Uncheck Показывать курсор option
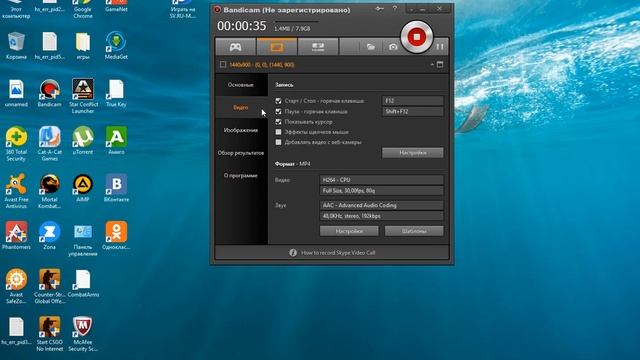Image resolution: width=640 pixels, height=360 pixels. pyautogui.click(x=278, y=122)
